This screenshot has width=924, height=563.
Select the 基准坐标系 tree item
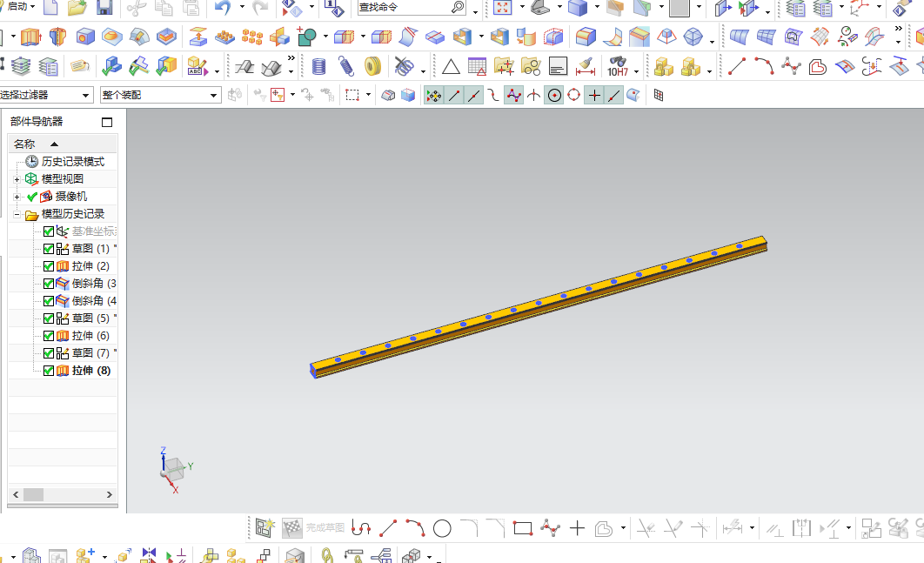tap(94, 231)
